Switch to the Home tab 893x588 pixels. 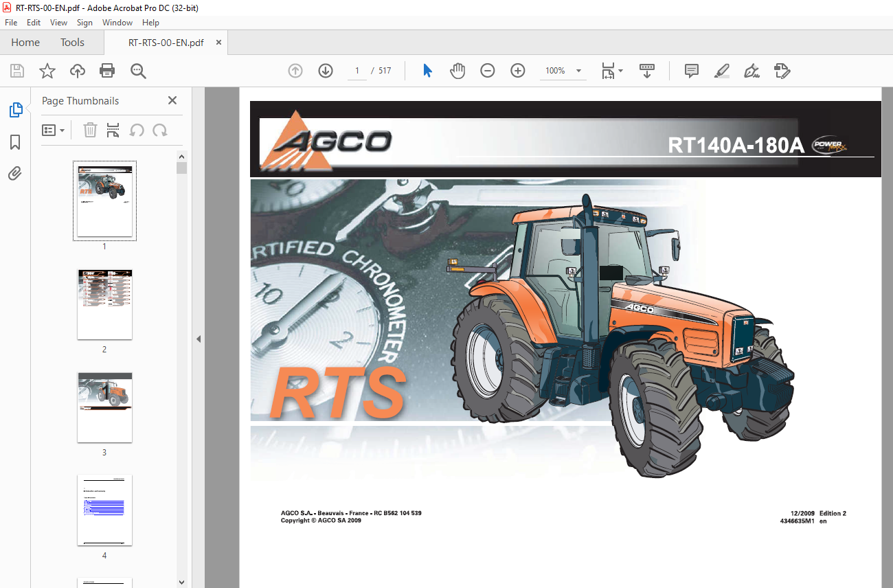[25, 42]
